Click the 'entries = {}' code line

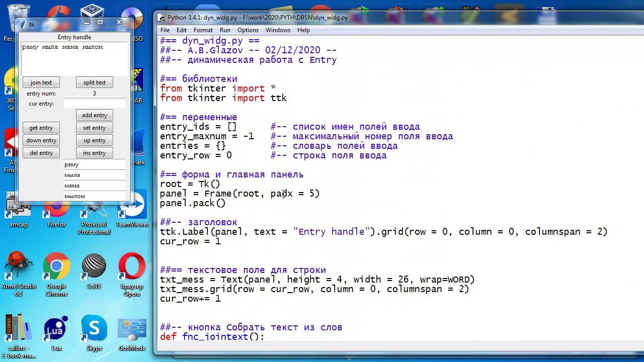click(193, 146)
